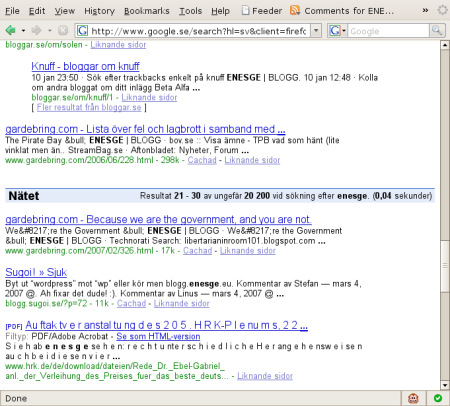The image size is (450, 406).
Task: Open the URL history dropdown
Action: [316, 31]
